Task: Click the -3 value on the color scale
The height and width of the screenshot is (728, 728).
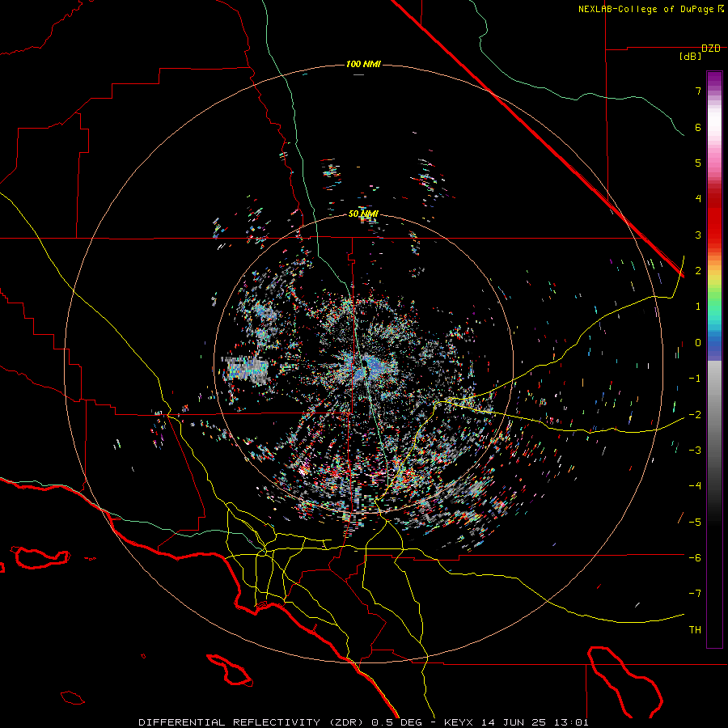Action: (695, 450)
